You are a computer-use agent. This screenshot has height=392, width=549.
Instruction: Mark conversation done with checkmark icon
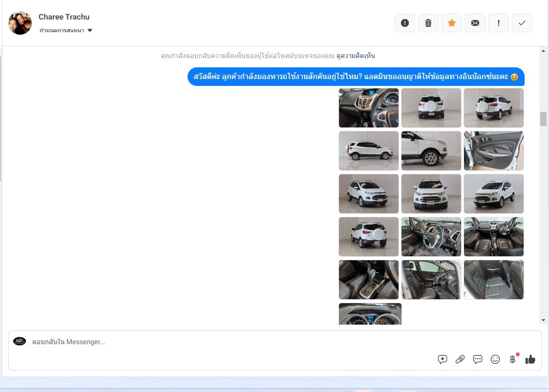click(x=522, y=23)
